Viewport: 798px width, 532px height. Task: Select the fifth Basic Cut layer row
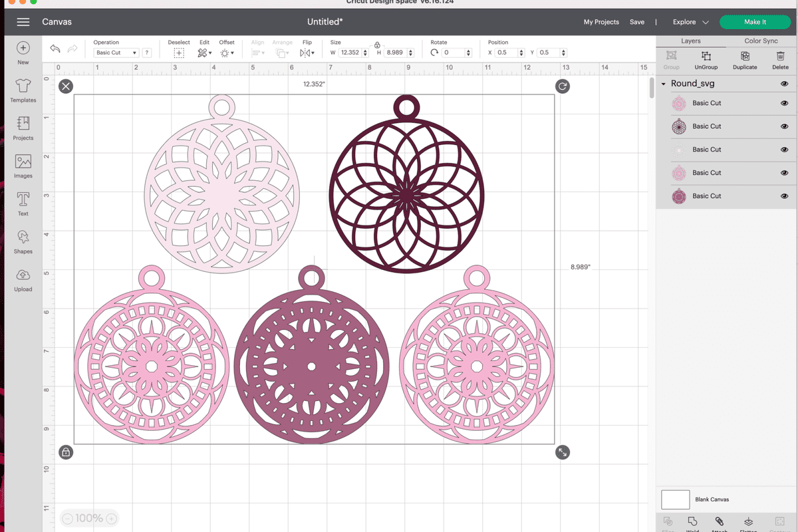(726, 196)
